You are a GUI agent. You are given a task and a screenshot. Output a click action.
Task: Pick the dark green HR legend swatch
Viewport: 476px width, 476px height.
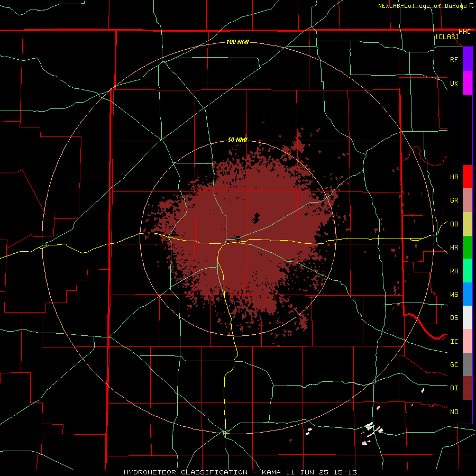467,248
